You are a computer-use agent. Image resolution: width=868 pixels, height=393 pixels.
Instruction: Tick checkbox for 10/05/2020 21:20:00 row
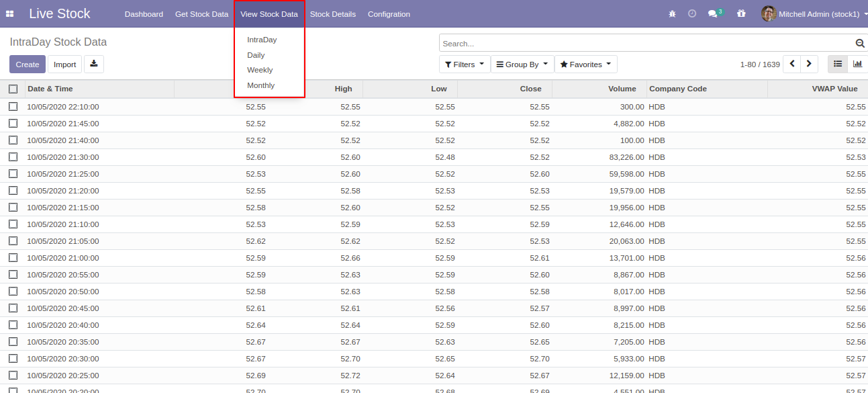[13, 191]
